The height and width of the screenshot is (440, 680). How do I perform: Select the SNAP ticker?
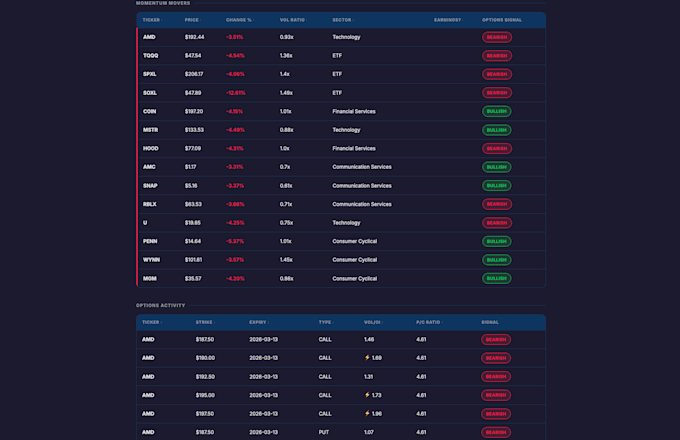point(150,186)
